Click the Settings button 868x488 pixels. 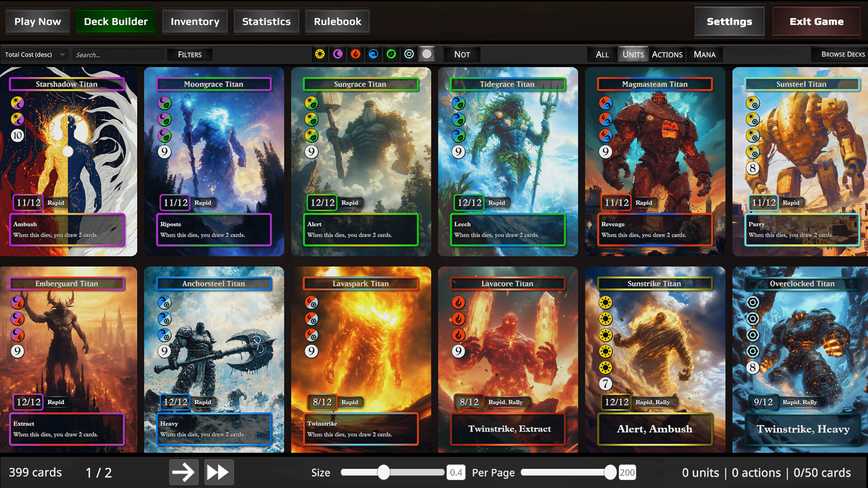[x=729, y=21]
